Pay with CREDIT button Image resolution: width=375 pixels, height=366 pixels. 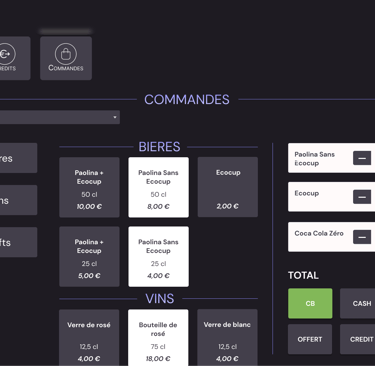(x=357, y=339)
